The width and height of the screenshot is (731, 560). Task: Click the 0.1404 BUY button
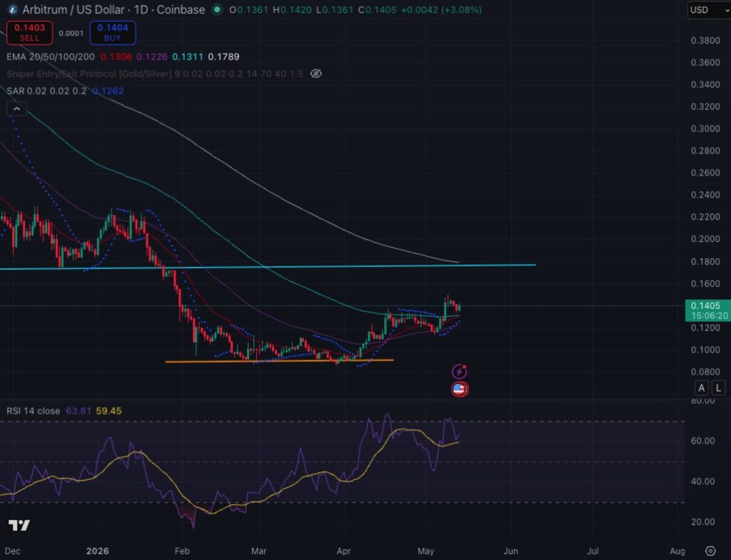[x=112, y=33]
